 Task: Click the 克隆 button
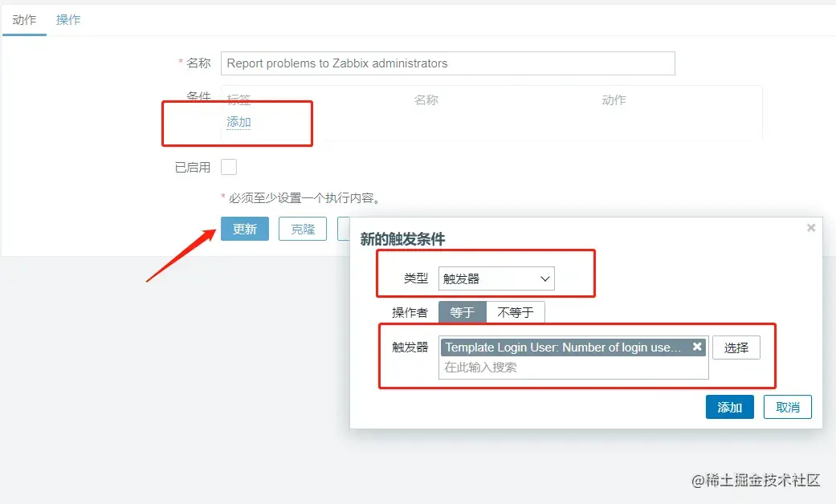(303, 229)
